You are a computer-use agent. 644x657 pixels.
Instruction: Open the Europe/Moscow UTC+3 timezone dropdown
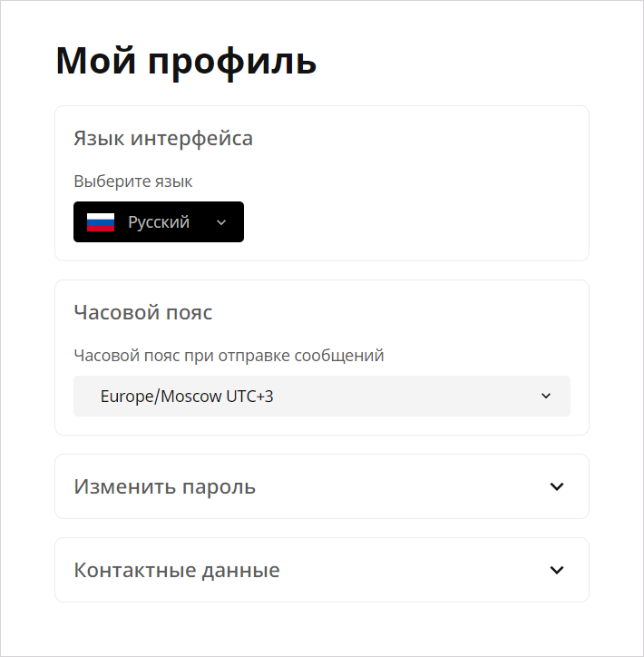coord(322,396)
